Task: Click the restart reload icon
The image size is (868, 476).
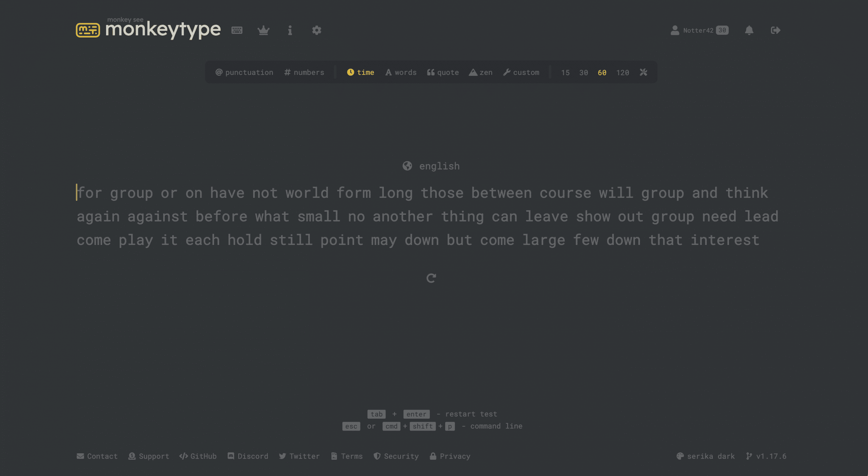Action: (x=431, y=278)
